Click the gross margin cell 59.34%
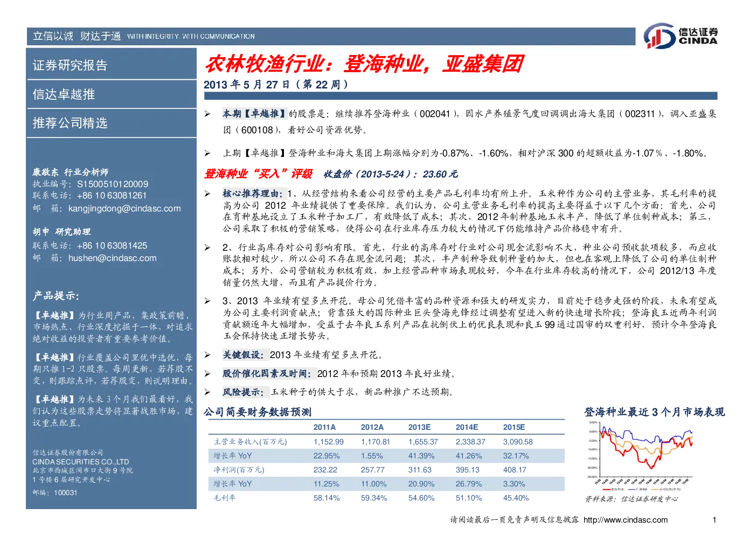Screen dimensions: 756x535 pyautogui.click(x=374, y=498)
